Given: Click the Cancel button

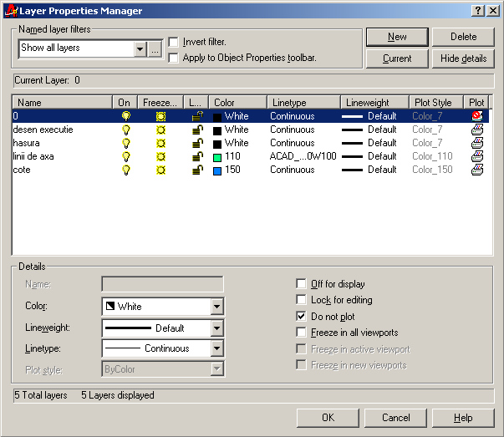Looking at the screenshot, I should click(395, 418).
